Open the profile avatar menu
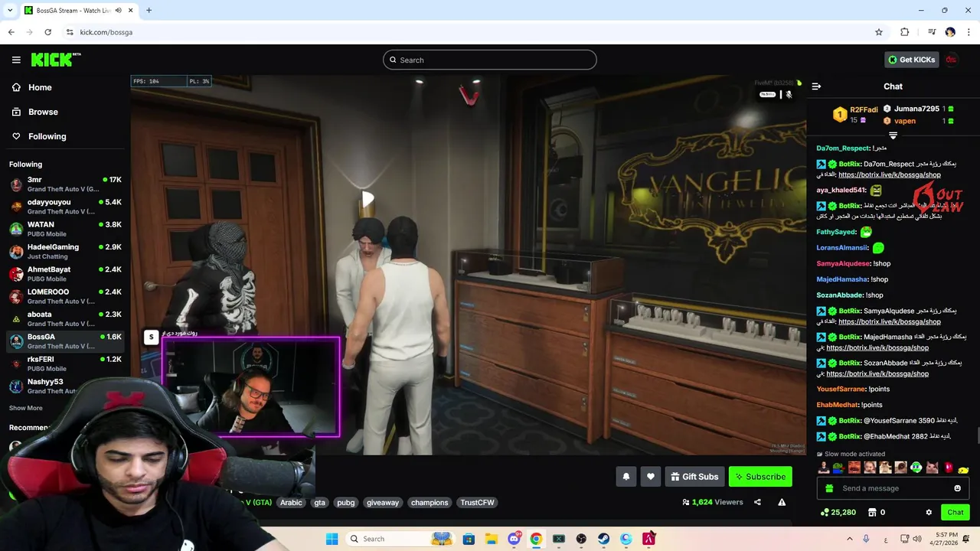The height and width of the screenshot is (551, 980). [951, 60]
